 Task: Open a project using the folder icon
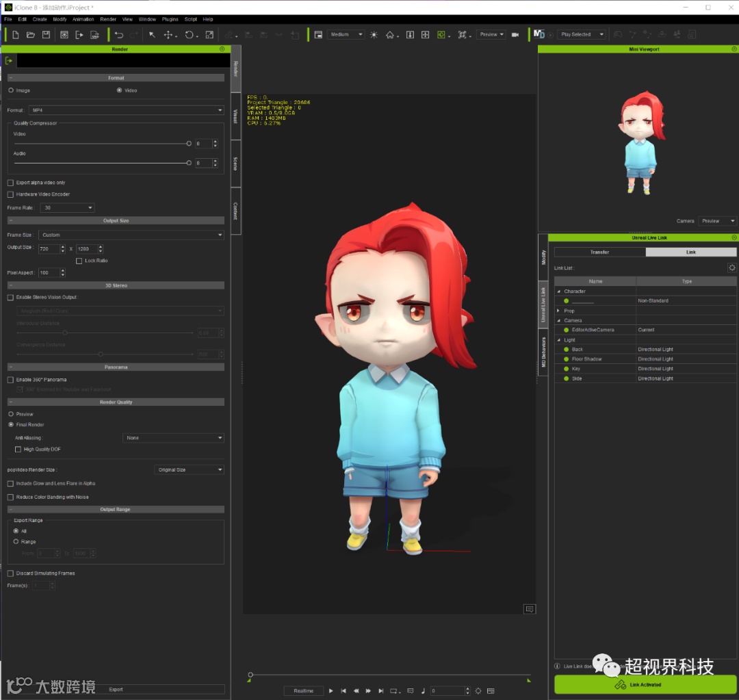[31, 35]
